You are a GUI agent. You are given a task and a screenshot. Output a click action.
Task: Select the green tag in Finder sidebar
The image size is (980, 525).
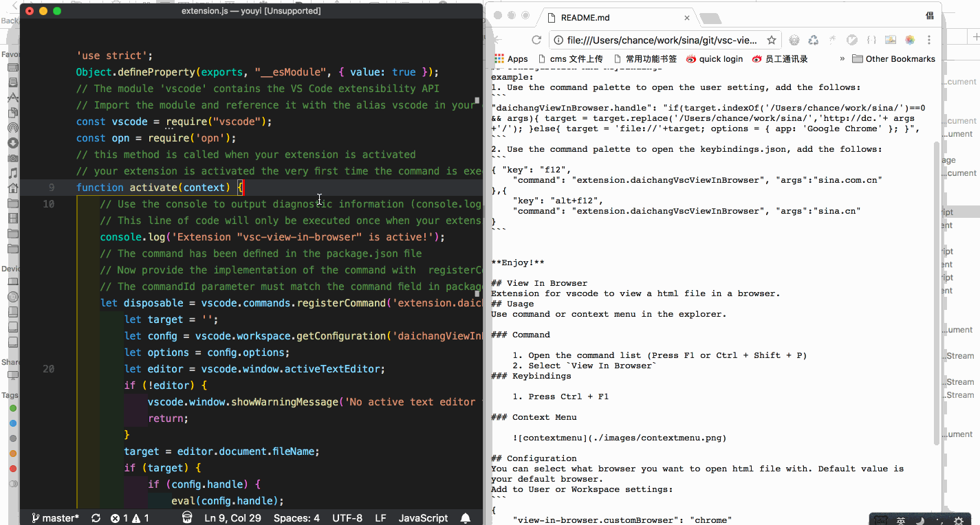pyautogui.click(x=12, y=409)
